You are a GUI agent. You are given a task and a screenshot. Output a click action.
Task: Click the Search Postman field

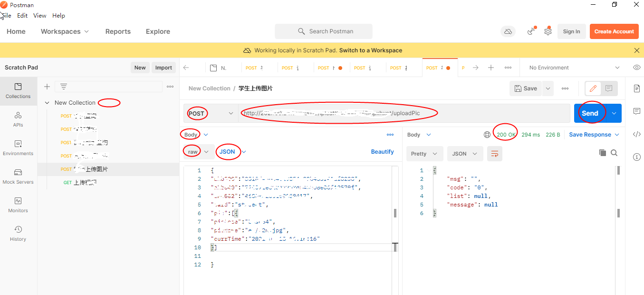coord(324,31)
